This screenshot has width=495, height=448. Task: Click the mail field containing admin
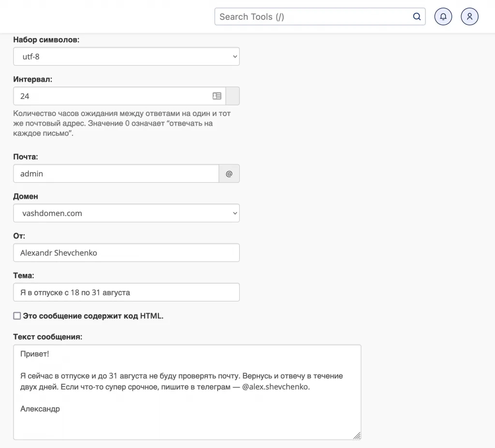coord(116,173)
